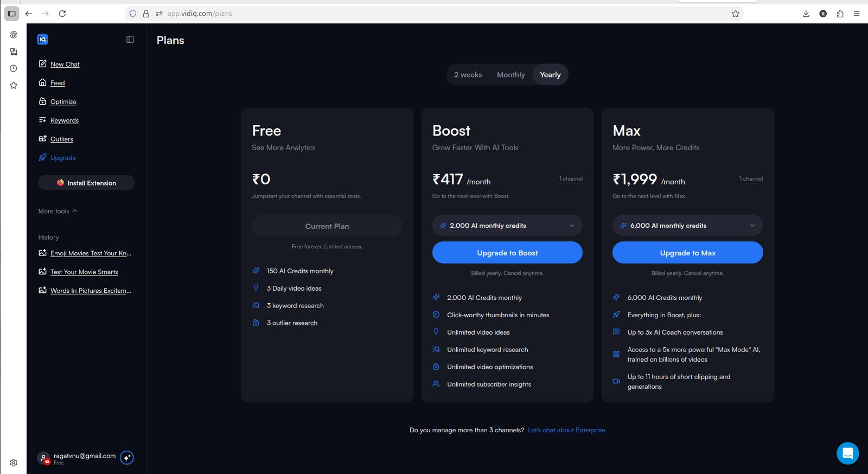Click the Keywords list icon
Screen dimensions: 868x474
pyautogui.click(x=42, y=120)
